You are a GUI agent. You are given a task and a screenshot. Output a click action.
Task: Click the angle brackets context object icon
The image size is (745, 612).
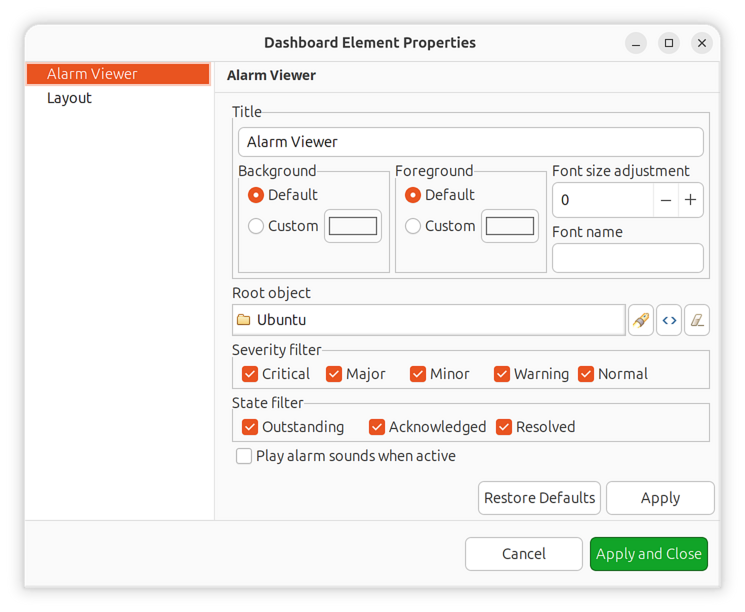coord(669,320)
